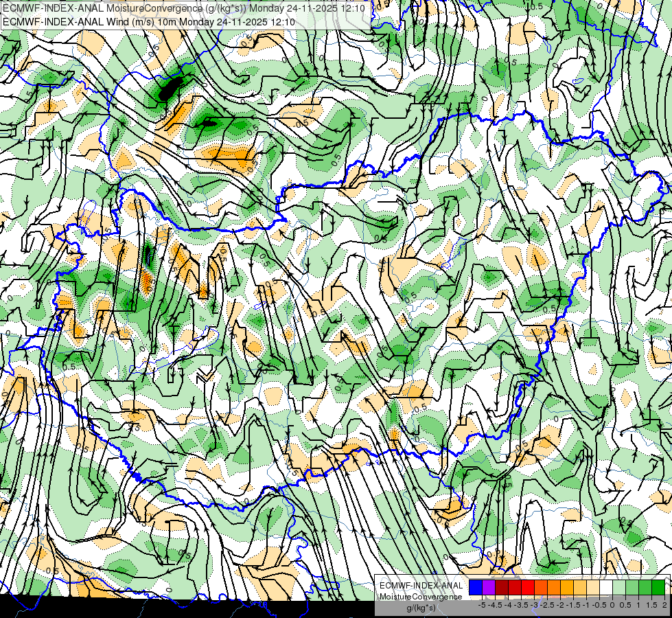672x618 pixels.
Task: Click 'ECMWF-INDEX-ANAL' text in the legend box
Action: (x=421, y=586)
